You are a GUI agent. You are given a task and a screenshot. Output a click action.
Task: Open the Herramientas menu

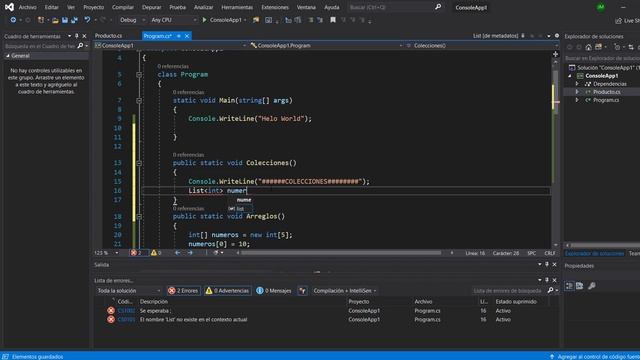click(x=237, y=7)
